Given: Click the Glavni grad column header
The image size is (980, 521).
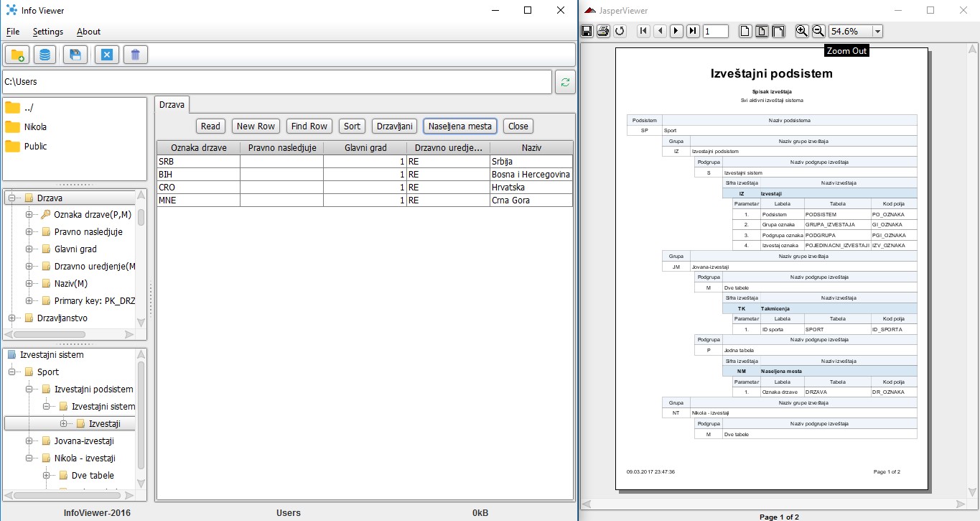Looking at the screenshot, I should [x=365, y=147].
